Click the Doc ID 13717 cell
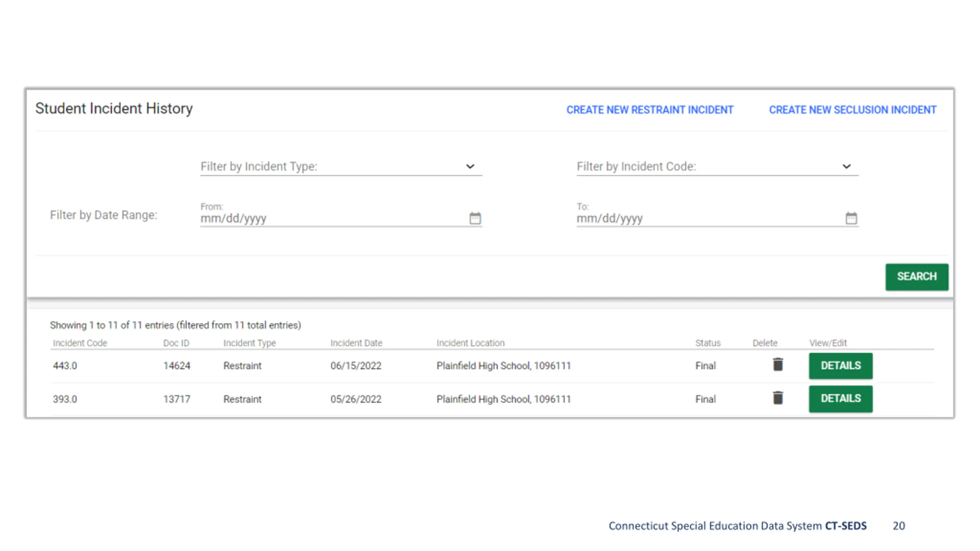The width and height of the screenshot is (980, 551). point(176,399)
